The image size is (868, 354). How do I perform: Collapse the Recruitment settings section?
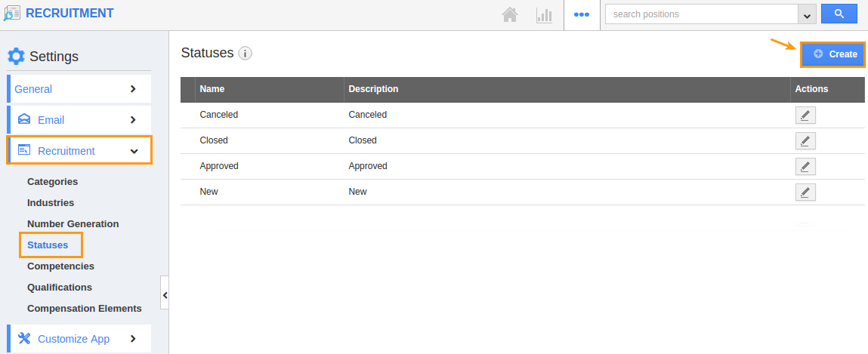point(79,150)
